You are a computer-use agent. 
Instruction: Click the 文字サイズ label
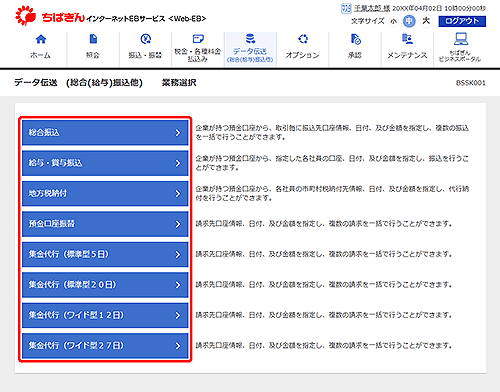(x=368, y=21)
